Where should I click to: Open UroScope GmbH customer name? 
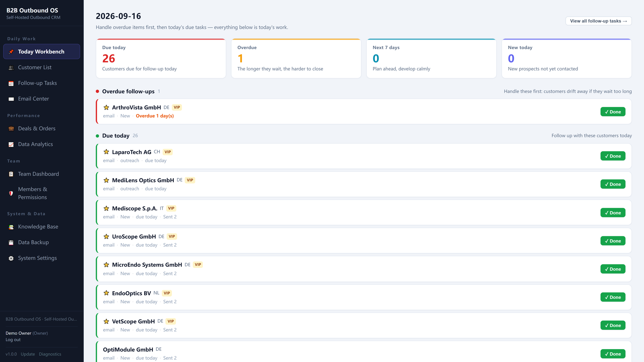click(x=134, y=237)
